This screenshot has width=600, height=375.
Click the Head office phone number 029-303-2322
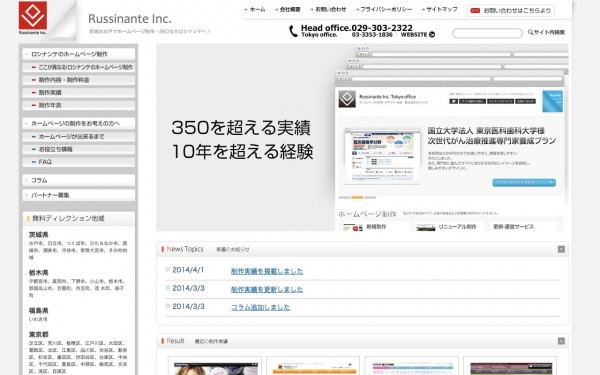(x=382, y=28)
